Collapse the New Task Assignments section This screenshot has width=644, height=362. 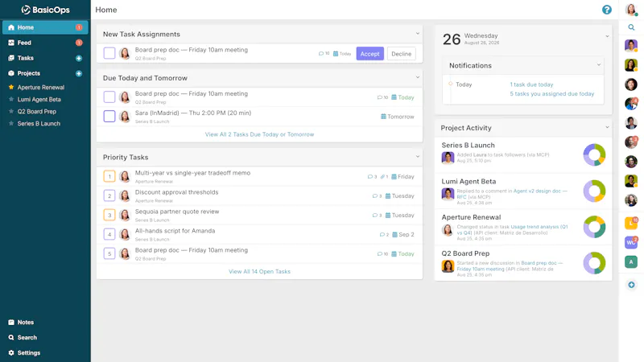pyautogui.click(x=417, y=34)
